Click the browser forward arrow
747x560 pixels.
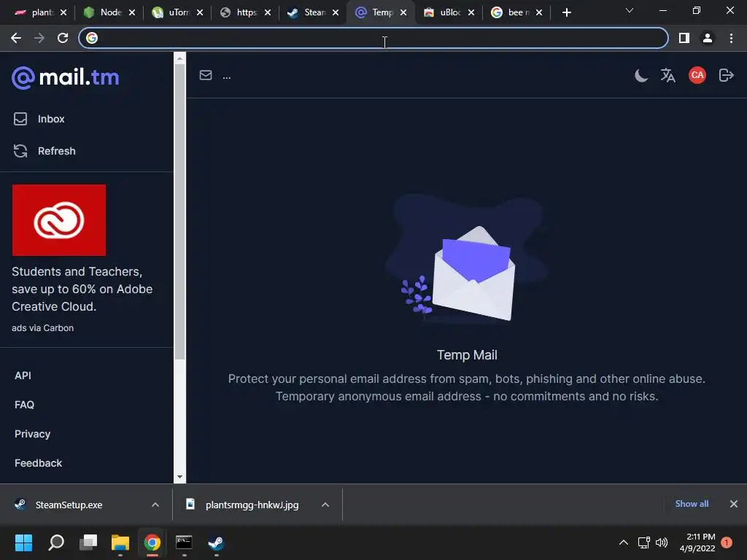click(39, 38)
